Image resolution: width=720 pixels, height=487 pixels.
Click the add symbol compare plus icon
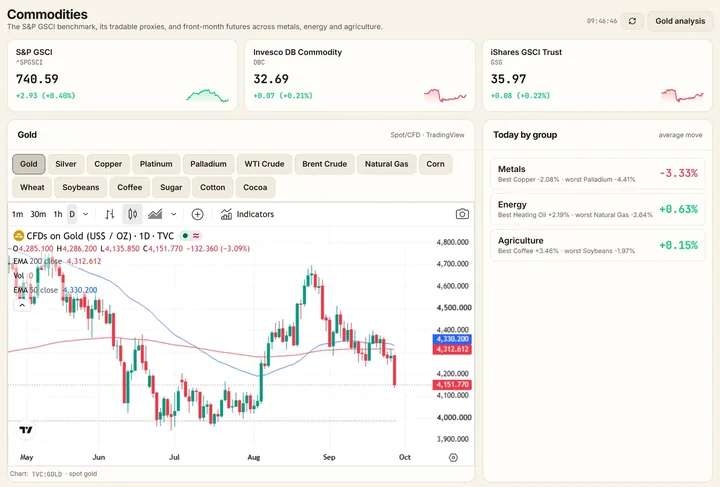[x=197, y=214]
